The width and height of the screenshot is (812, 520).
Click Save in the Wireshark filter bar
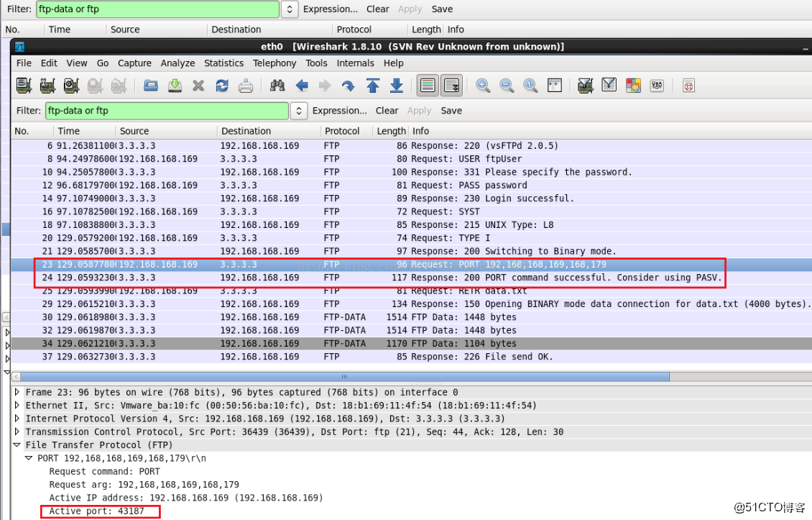click(x=451, y=111)
